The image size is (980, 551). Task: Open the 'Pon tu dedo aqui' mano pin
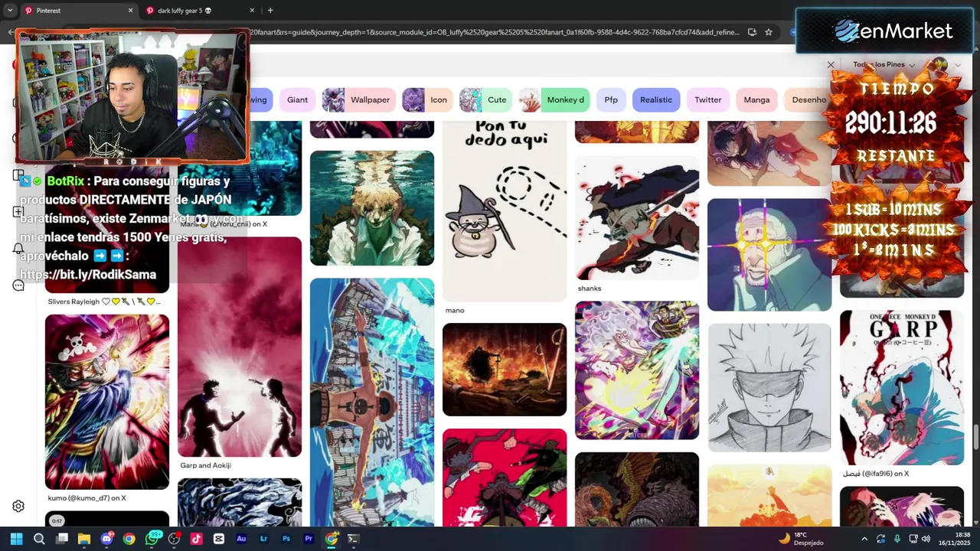[x=505, y=211]
